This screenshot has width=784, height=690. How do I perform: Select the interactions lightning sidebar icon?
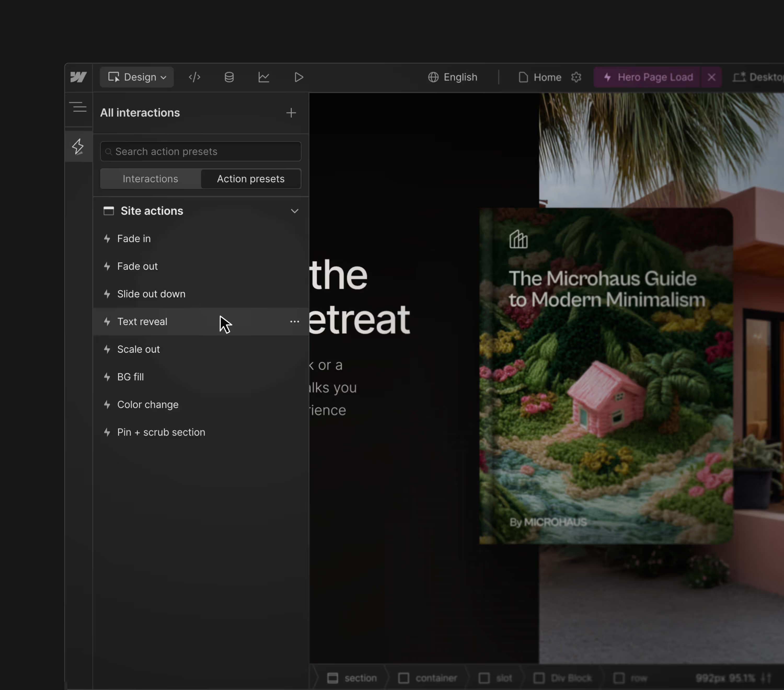78,147
